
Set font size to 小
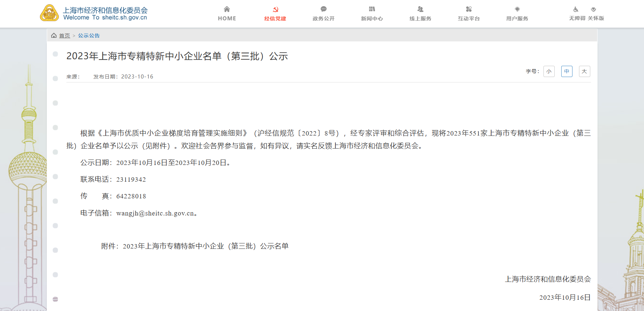tap(549, 72)
